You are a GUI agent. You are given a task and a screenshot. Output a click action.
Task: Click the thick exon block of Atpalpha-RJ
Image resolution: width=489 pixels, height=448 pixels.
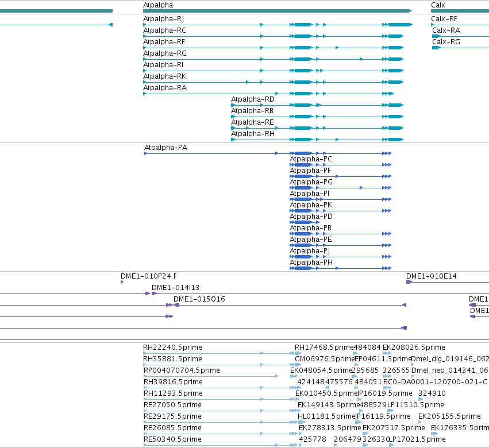tap(303, 25)
